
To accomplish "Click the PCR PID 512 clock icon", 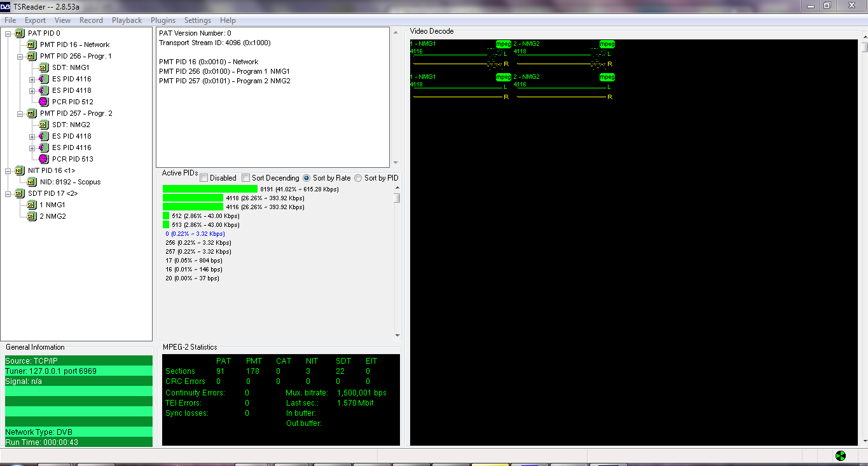I will [43, 102].
